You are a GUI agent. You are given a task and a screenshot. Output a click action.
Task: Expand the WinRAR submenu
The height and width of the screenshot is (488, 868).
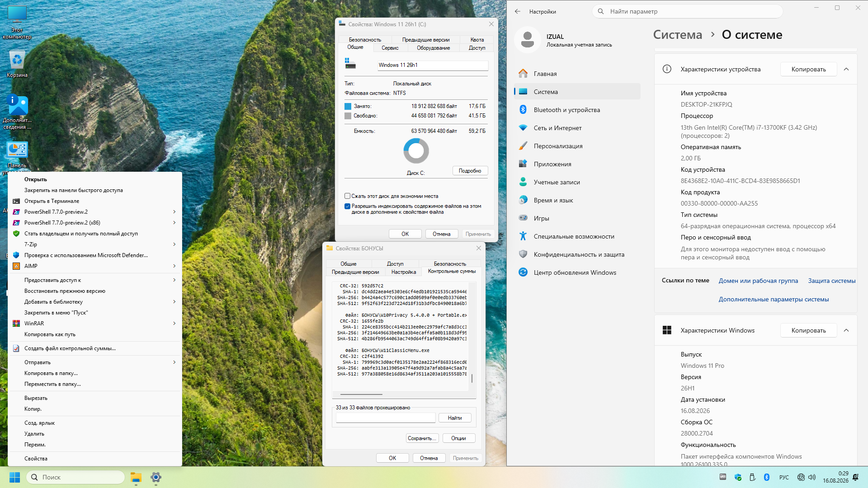(95, 324)
